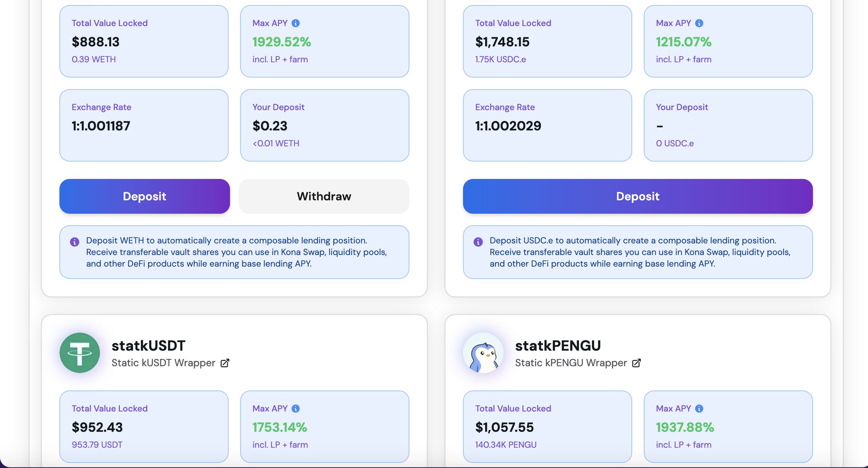Screen dimensions: 868x468
Task: Click the info icon in the WETH deposit notice
Action: tap(75, 242)
